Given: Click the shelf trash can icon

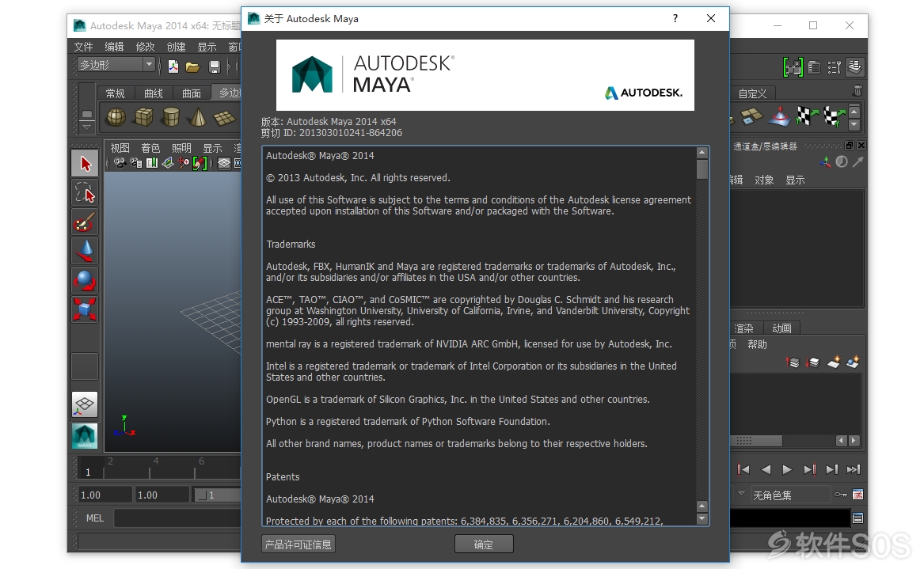Looking at the screenshot, I should tap(857, 91).
